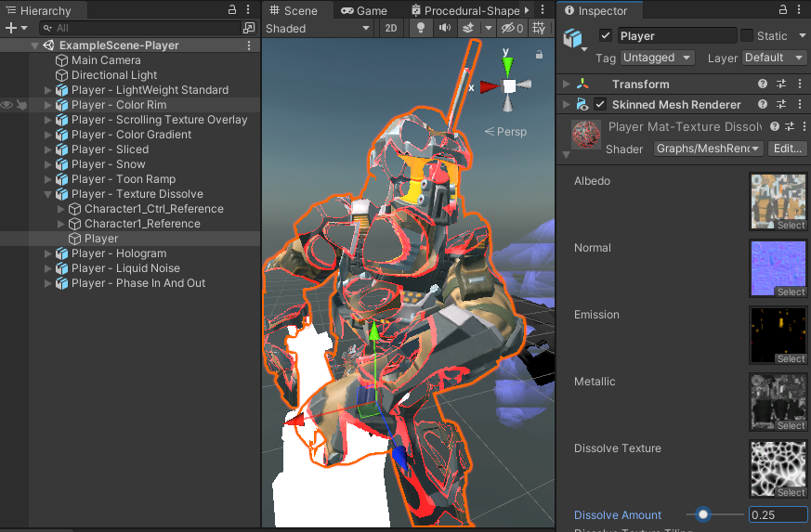Toggle picking hand for Player - Color Rim
The width and height of the screenshot is (811, 532).
coord(21,105)
